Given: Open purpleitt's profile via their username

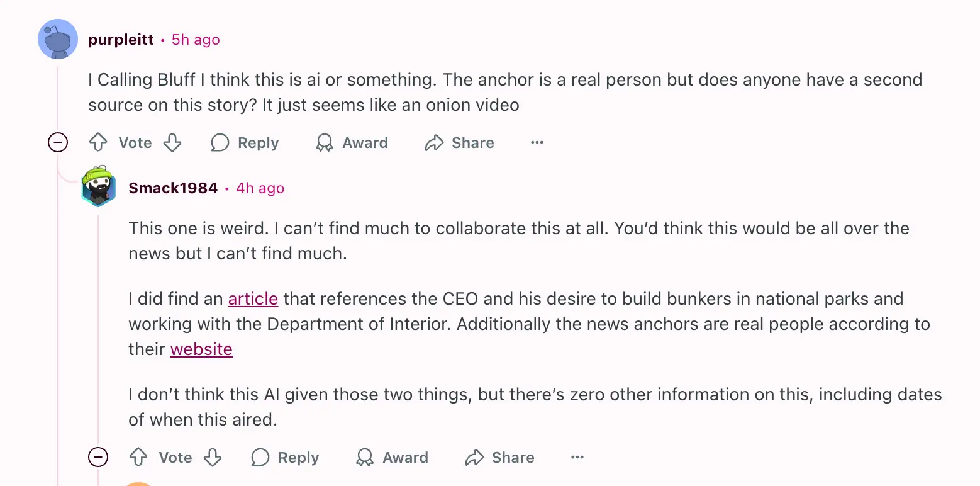Looking at the screenshot, I should [121, 39].
